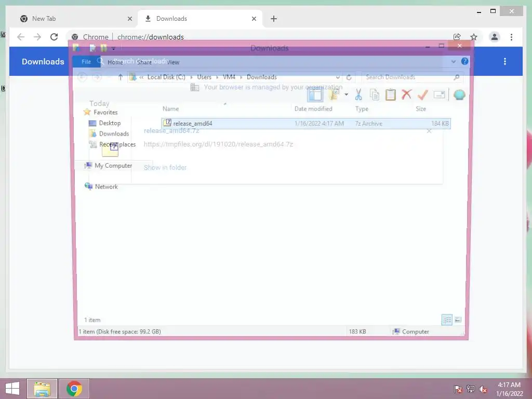
Task: Click the Classic Shell settings shell icon
Action: tap(459, 95)
